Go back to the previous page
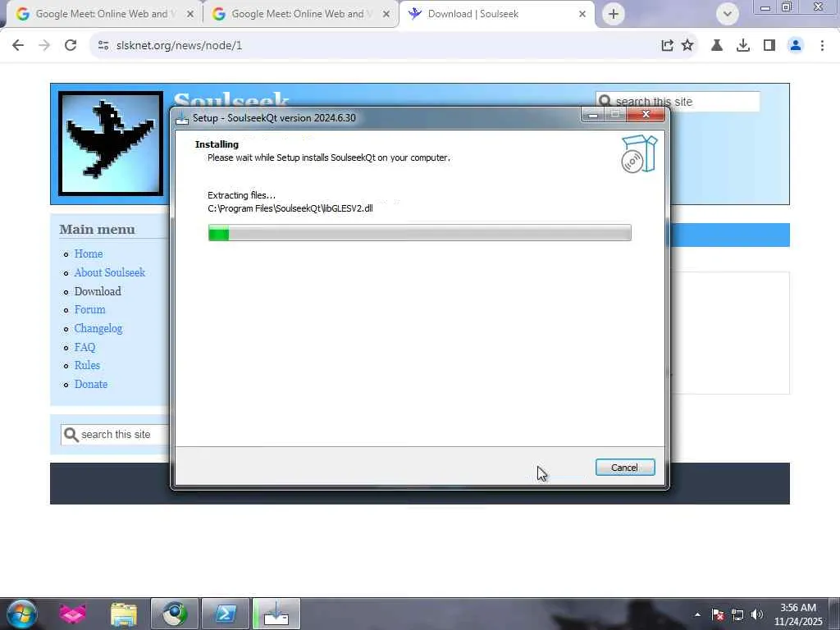This screenshot has width=840, height=630. pyautogui.click(x=18, y=46)
